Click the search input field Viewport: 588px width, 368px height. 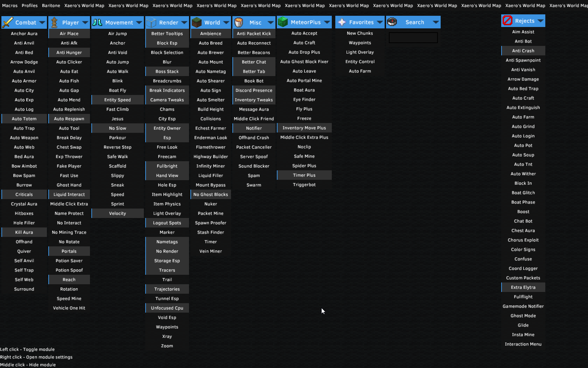pyautogui.click(x=413, y=38)
